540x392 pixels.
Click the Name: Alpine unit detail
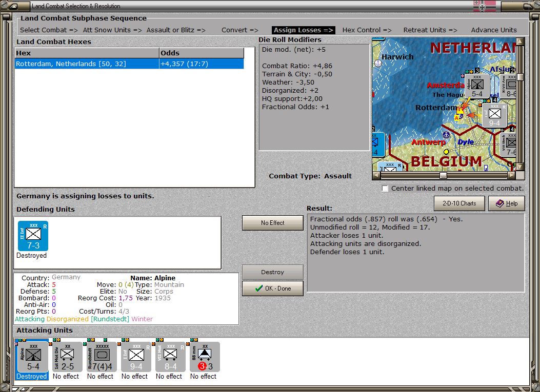click(x=152, y=278)
